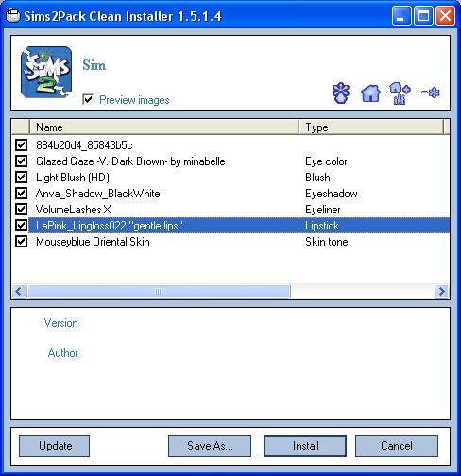The image size is (461, 476).
Task: Uncheck the Mouseyblue Oriental Skin checkbox
Action: pos(21,242)
